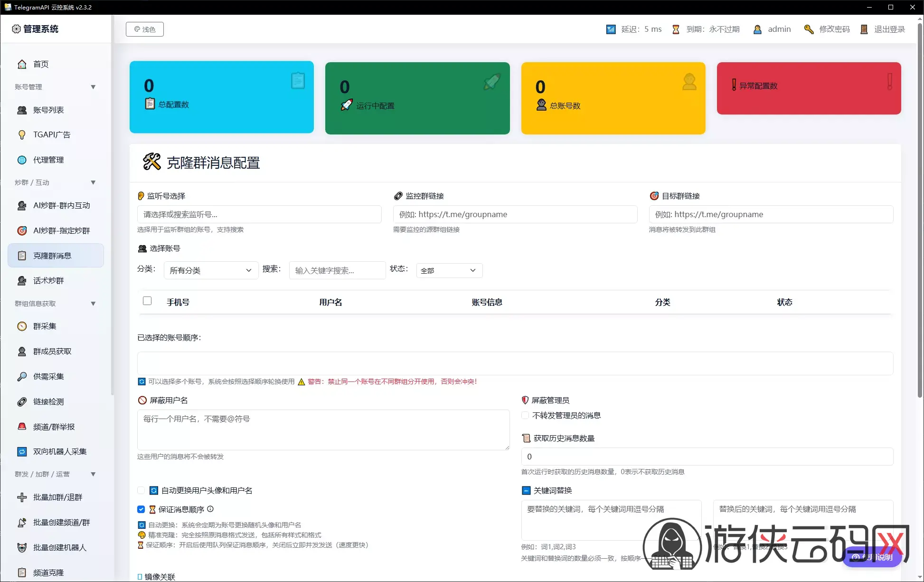Uncheck the 保证消息顺序 checkbox
Image resolution: width=924 pixels, height=582 pixels.
point(141,509)
